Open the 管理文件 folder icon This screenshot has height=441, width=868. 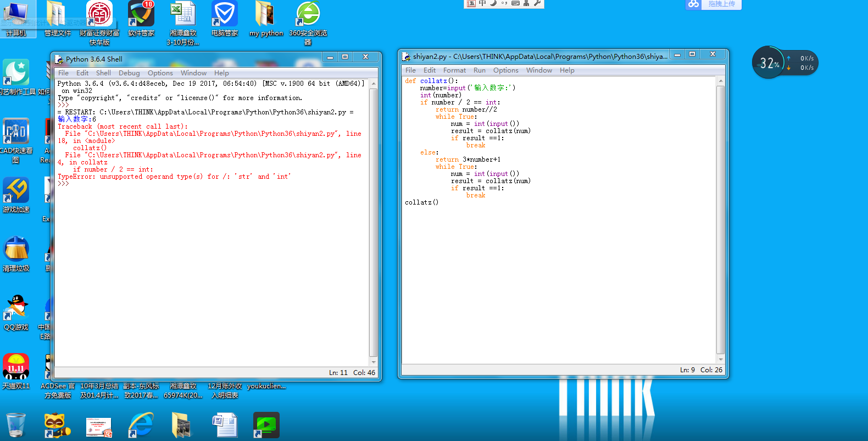57,18
